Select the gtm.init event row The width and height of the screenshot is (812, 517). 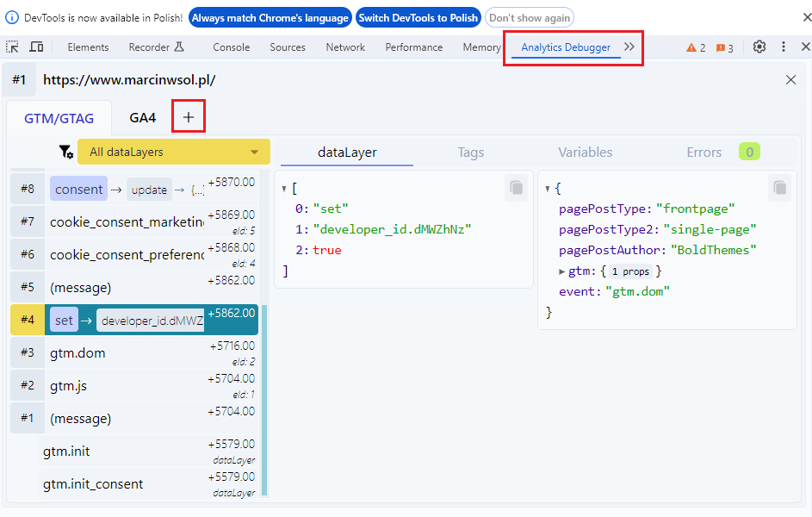coord(148,452)
